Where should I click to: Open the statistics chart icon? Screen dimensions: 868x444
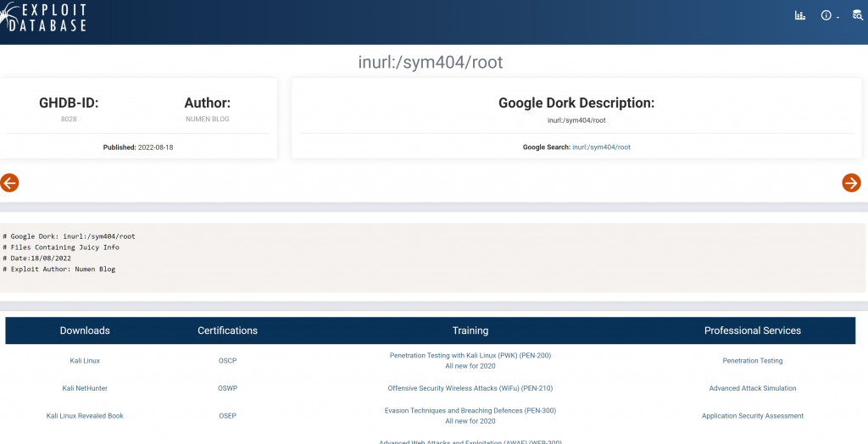point(800,15)
